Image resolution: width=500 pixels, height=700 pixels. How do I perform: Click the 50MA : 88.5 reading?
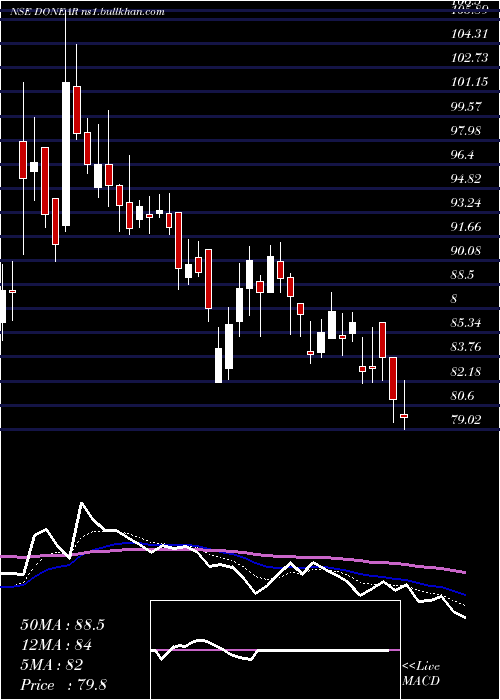(x=62, y=625)
